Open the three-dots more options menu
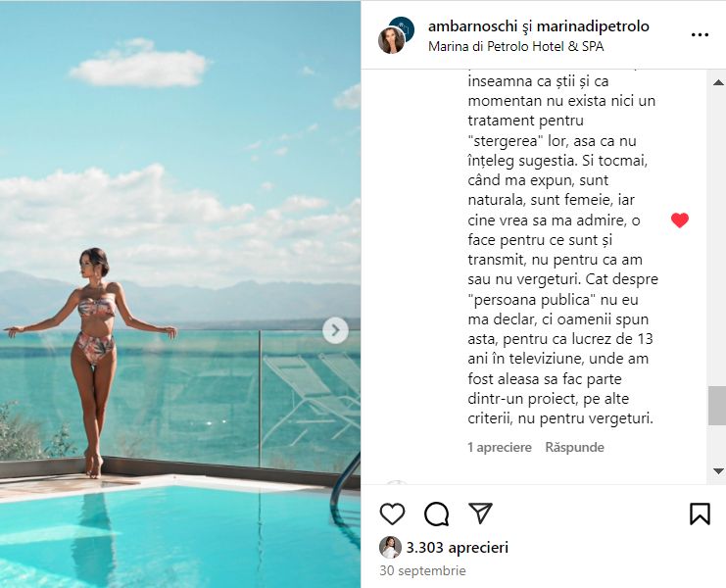 700,34
